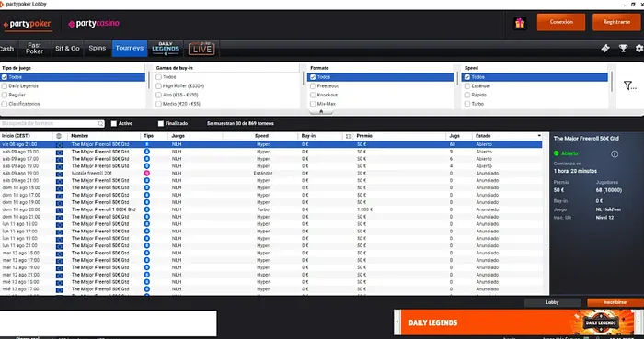644x339 pixels.
Task: Click the EU flag on the Mobile freeroll 20€ row
Action: pos(60,174)
